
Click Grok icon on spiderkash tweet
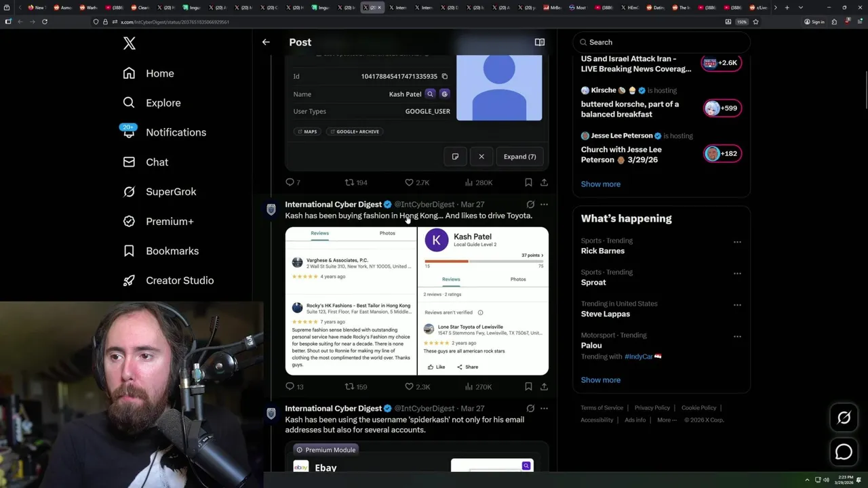[530, 408]
